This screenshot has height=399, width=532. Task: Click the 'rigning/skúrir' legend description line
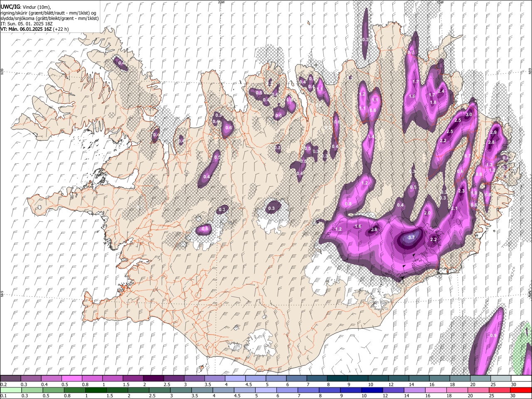tap(48, 13)
